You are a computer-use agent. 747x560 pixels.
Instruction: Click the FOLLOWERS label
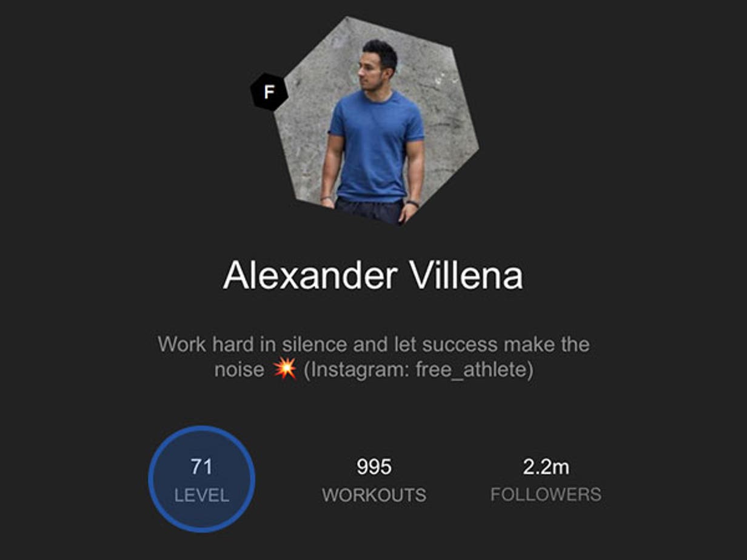[546, 495]
